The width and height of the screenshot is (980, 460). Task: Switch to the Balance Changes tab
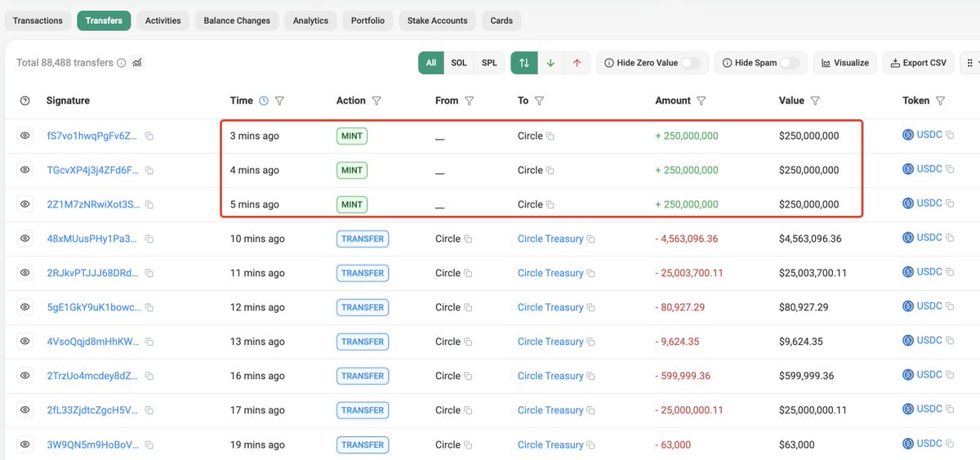(x=237, y=20)
